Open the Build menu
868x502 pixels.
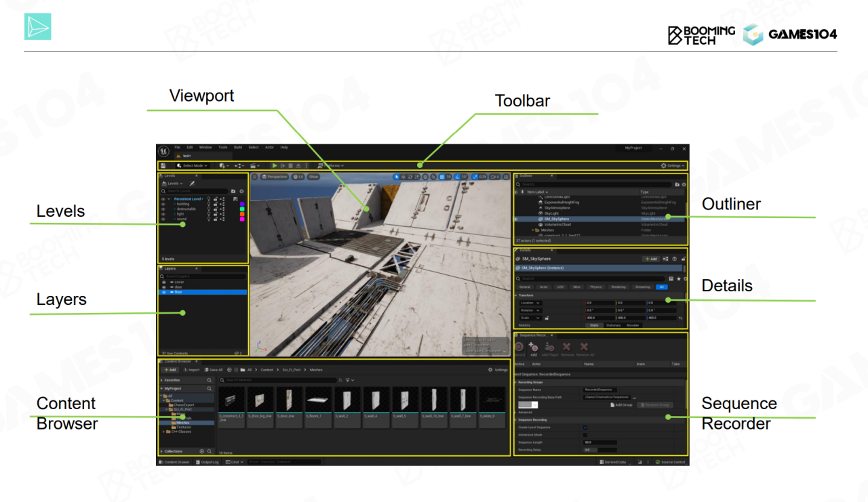237,147
